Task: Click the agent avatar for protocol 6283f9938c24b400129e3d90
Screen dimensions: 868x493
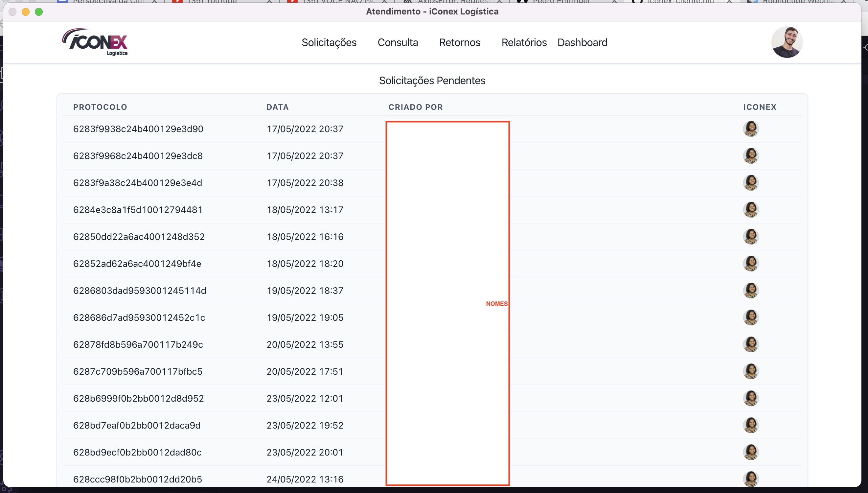Action: (x=751, y=129)
